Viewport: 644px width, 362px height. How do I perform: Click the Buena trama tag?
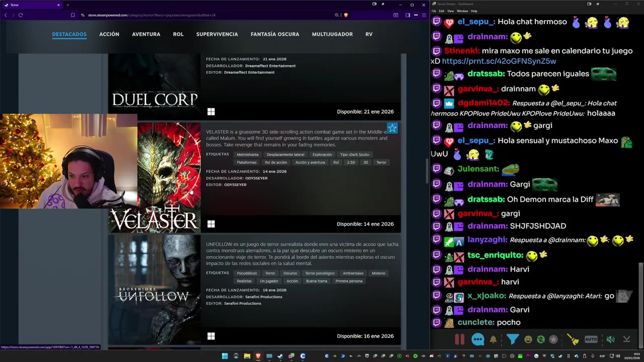coord(316,281)
